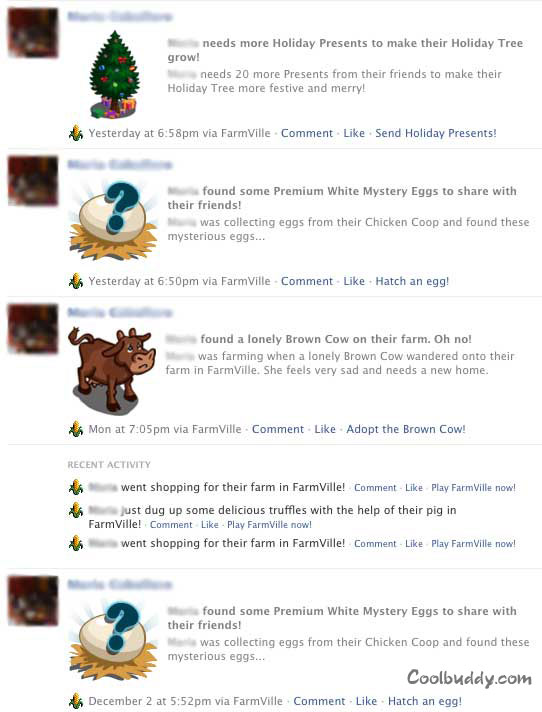Image resolution: width=542 pixels, height=712 pixels.
Task: Click the Holiday Tree image
Action: click(x=114, y=74)
